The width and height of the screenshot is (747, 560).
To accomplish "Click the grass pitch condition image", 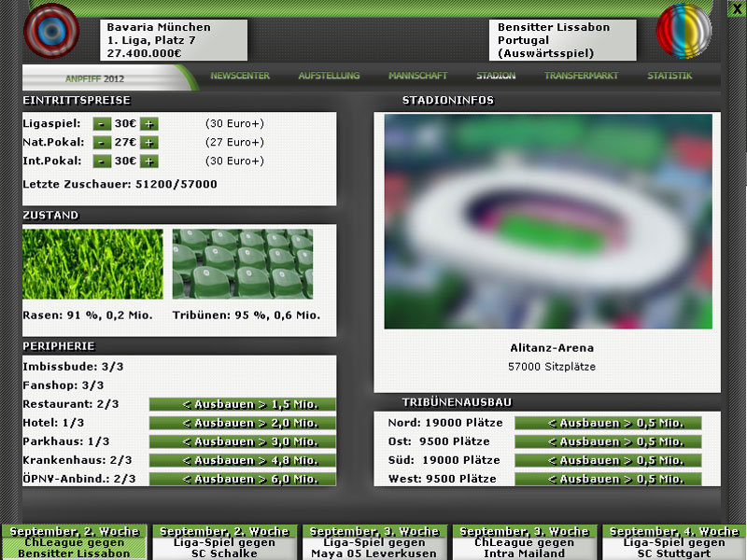I will click(92, 264).
